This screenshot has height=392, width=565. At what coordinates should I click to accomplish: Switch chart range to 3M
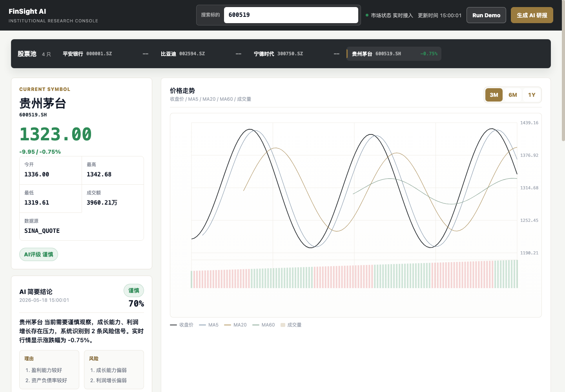[x=494, y=95]
